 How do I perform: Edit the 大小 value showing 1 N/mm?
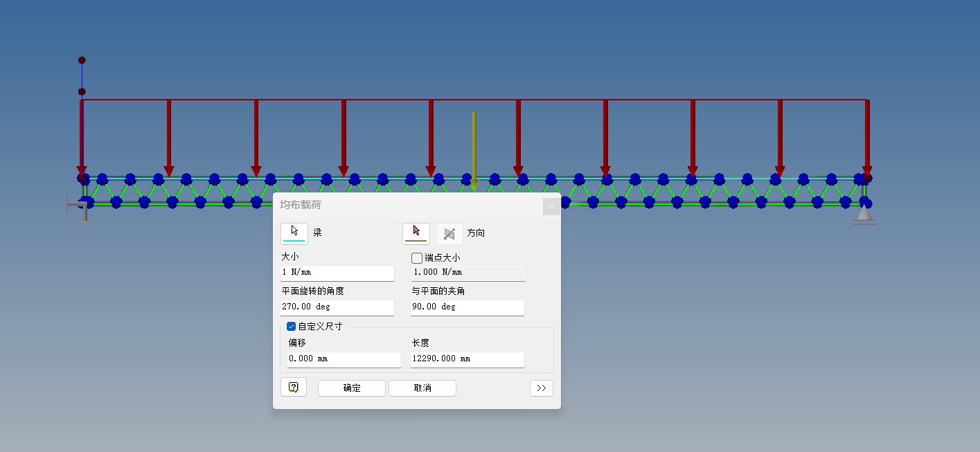point(337,273)
